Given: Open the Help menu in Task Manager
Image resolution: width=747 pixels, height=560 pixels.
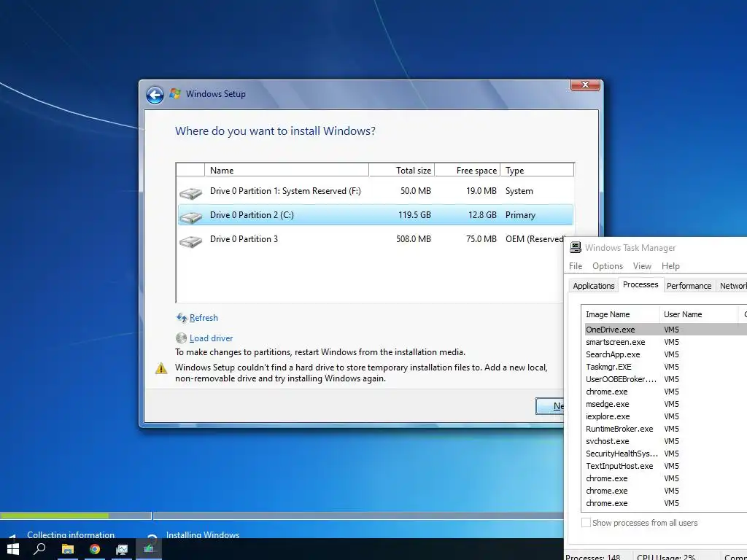Looking at the screenshot, I should 670,265.
